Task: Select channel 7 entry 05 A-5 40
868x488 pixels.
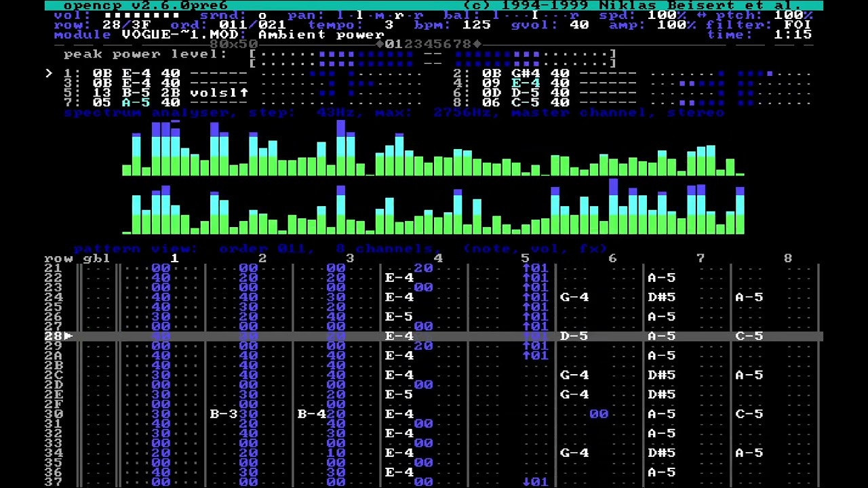Action: pos(136,102)
